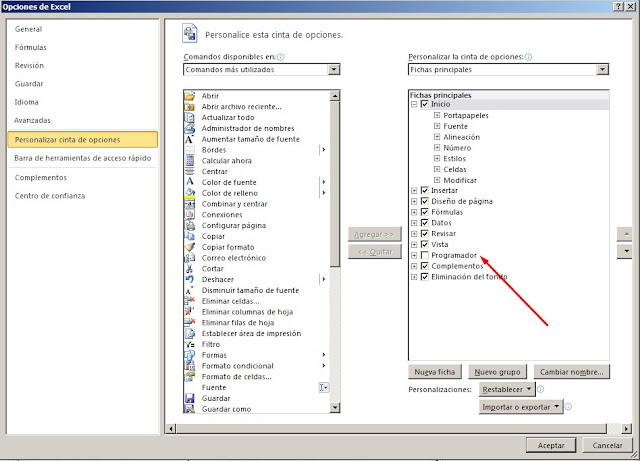The height and width of the screenshot is (461, 640).
Task: Click the Cortar scissors icon
Action: point(189,269)
